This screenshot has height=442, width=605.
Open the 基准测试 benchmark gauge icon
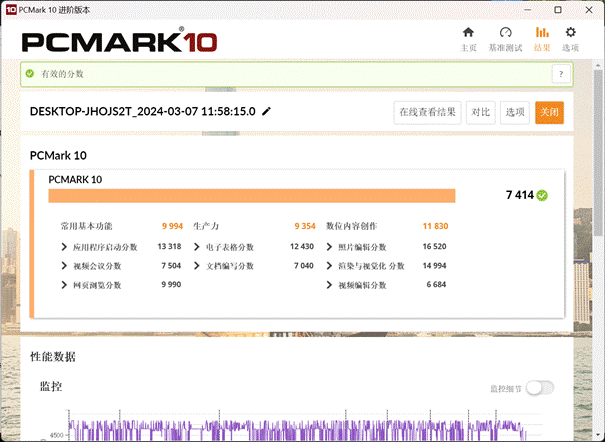pyautogui.click(x=505, y=38)
